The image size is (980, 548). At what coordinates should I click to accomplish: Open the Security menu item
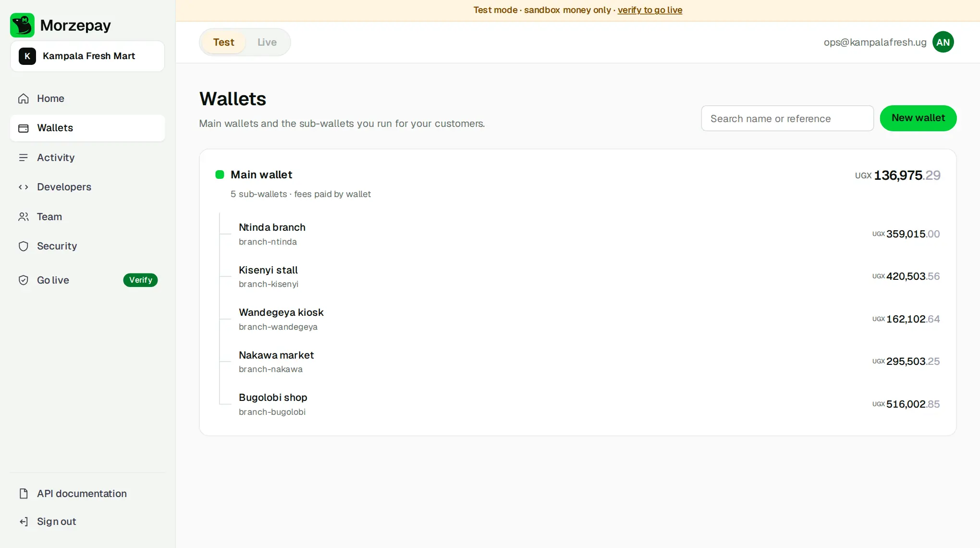[x=87, y=246]
